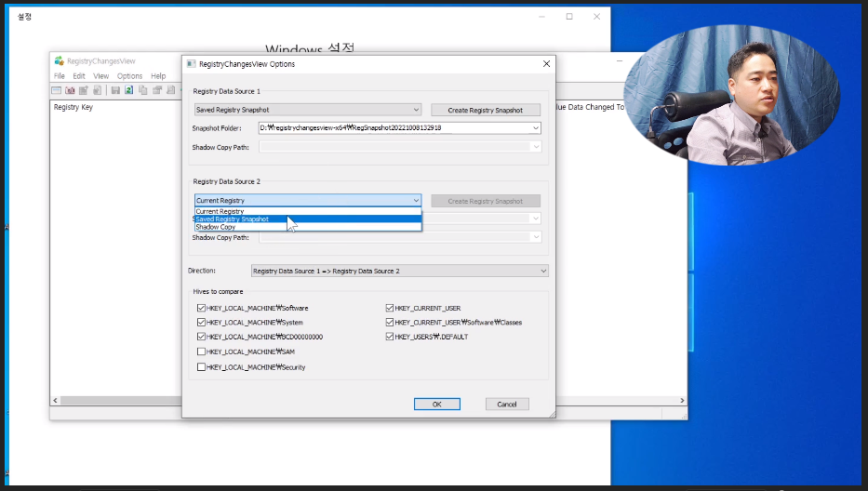Screen dimensions: 868x491
Task: Click the RegistryChangesView app icon in the title bar
Action: coord(59,60)
